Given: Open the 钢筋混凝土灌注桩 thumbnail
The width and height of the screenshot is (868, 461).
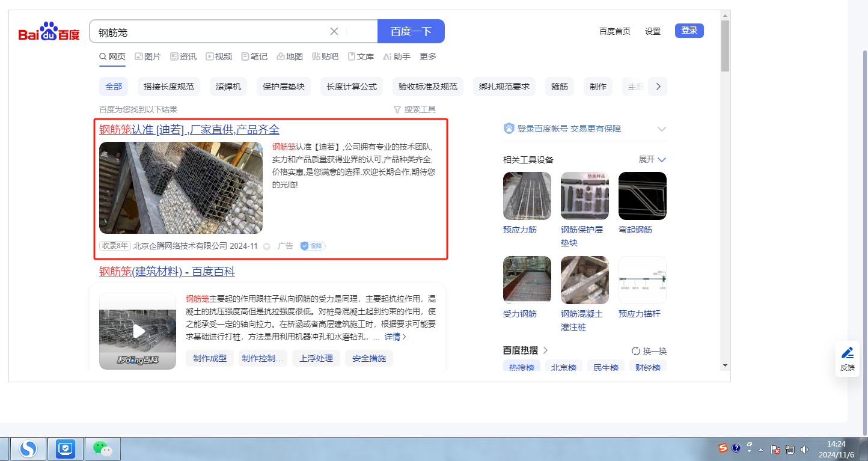Looking at the screenshot, I should 585,280.
